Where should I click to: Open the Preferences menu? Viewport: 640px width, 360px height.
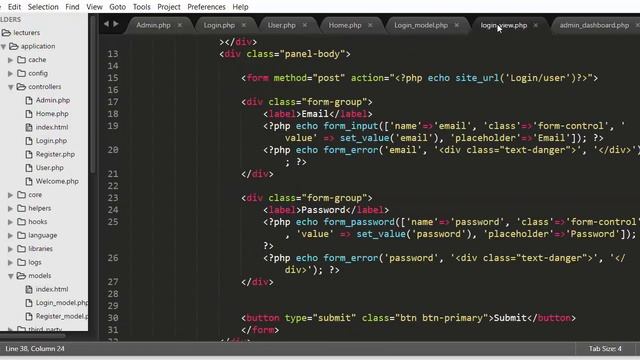[206, 7]
